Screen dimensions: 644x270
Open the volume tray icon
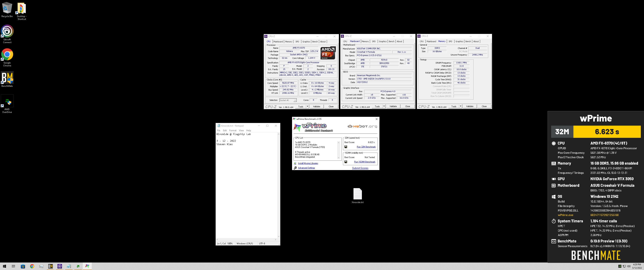click(x=628, y=266)
